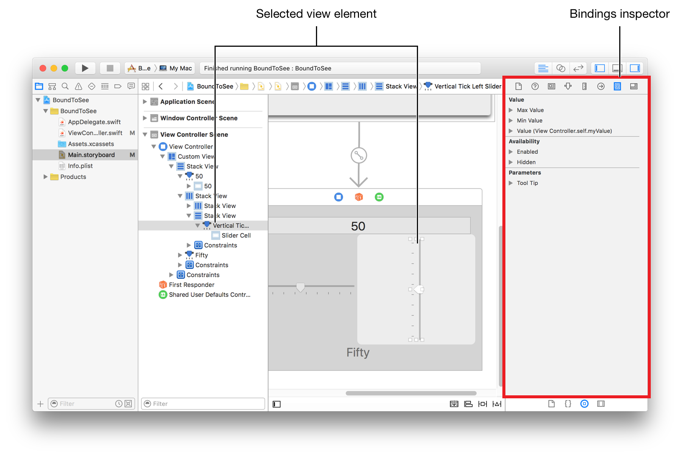The width and height of the screenshot is (680, 458).
Task: Select Main.storyboard file
Action: point(87,155)
